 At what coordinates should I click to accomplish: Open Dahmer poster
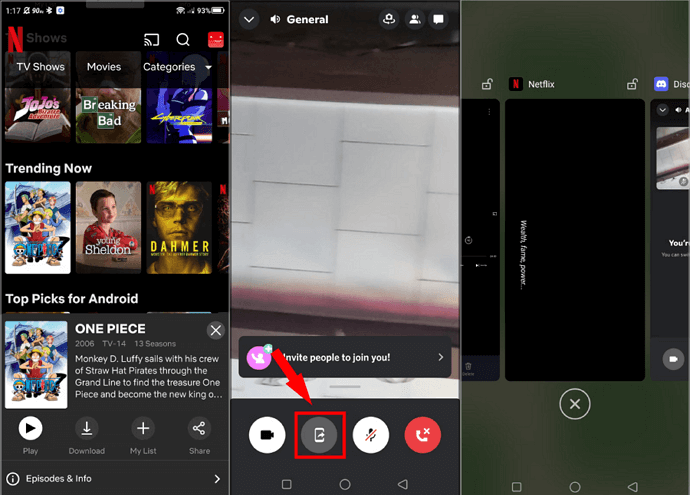[x=179, y=227]
